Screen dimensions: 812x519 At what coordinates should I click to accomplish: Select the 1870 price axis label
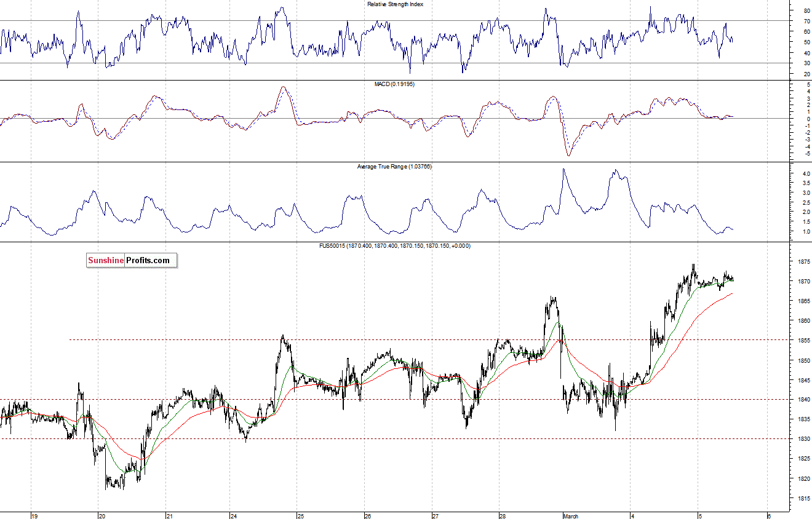[x=804, y=282]
